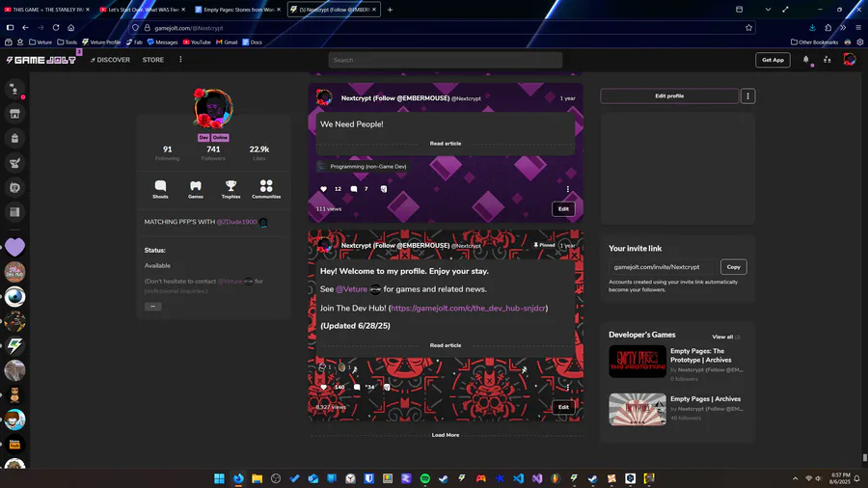Bookmark this page with star icon
The width and height of the screenshot is (868, 488).
pos(748,28)
